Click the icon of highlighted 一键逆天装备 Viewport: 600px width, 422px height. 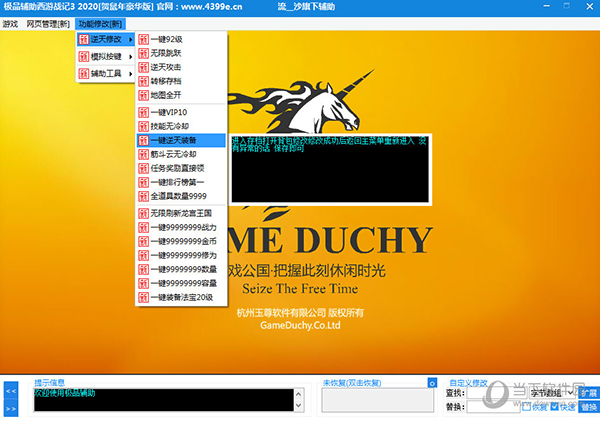(x=143, y=140)
